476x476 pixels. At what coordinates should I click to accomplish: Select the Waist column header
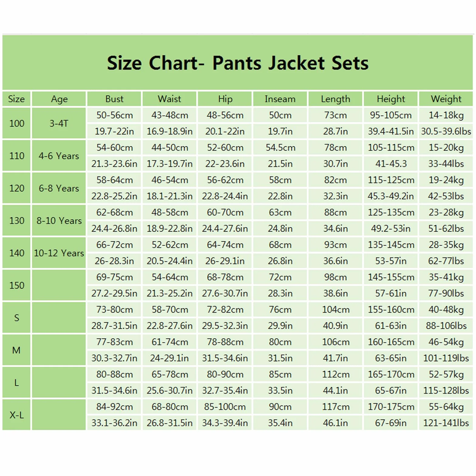click(x=169, y=99)
